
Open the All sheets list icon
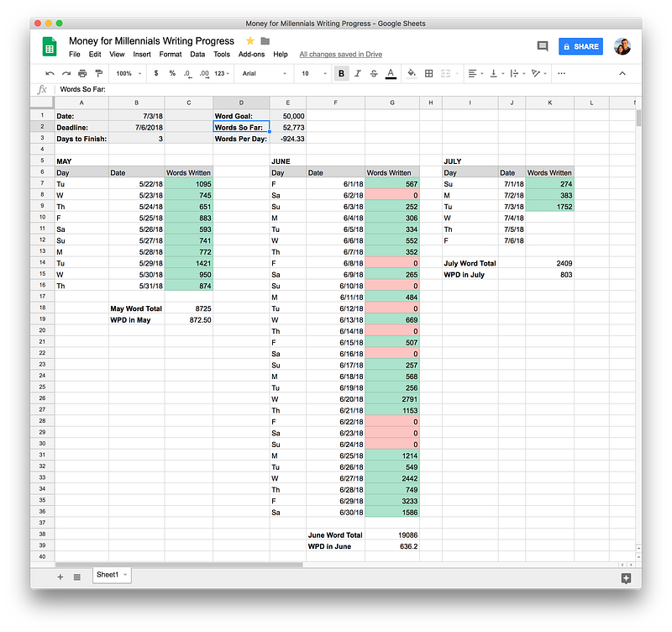(x=77, y=577)
